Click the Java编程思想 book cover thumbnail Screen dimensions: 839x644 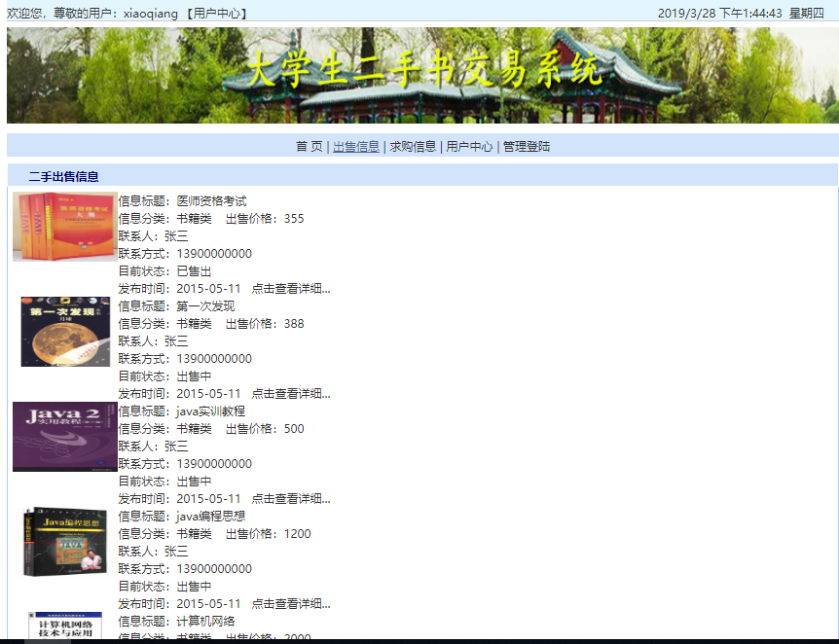(65, 541)
